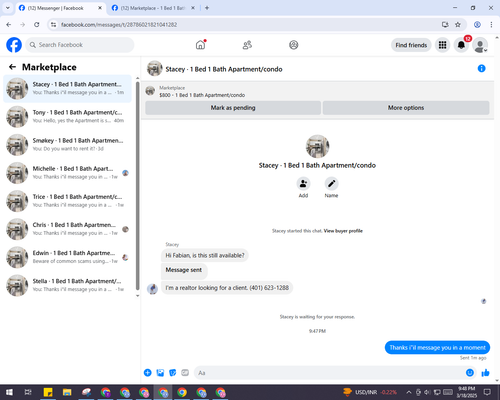Click More options button
Screen dimensions: 500x400
pos(406,108)
